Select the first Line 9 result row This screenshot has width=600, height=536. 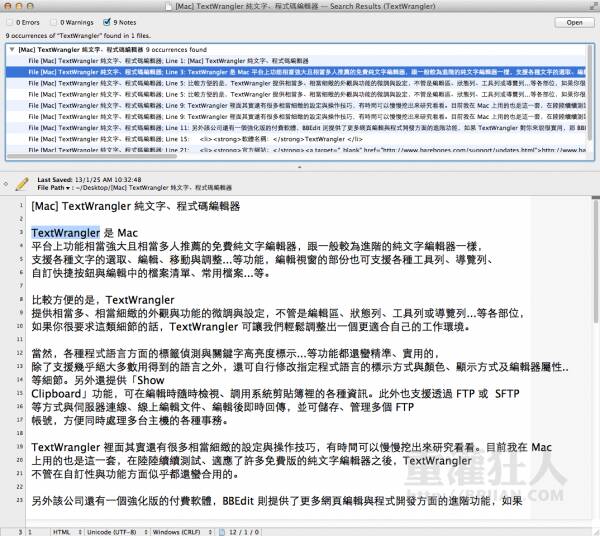296,105
